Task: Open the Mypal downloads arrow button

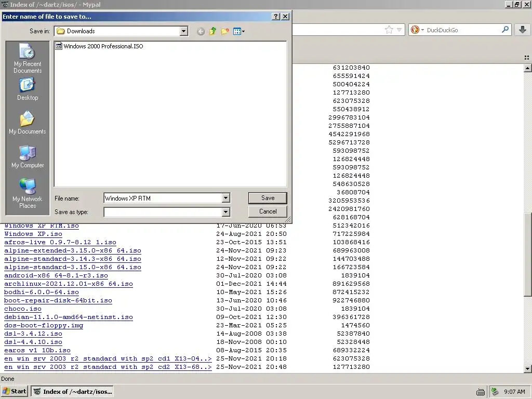Action: click(523, 30)
